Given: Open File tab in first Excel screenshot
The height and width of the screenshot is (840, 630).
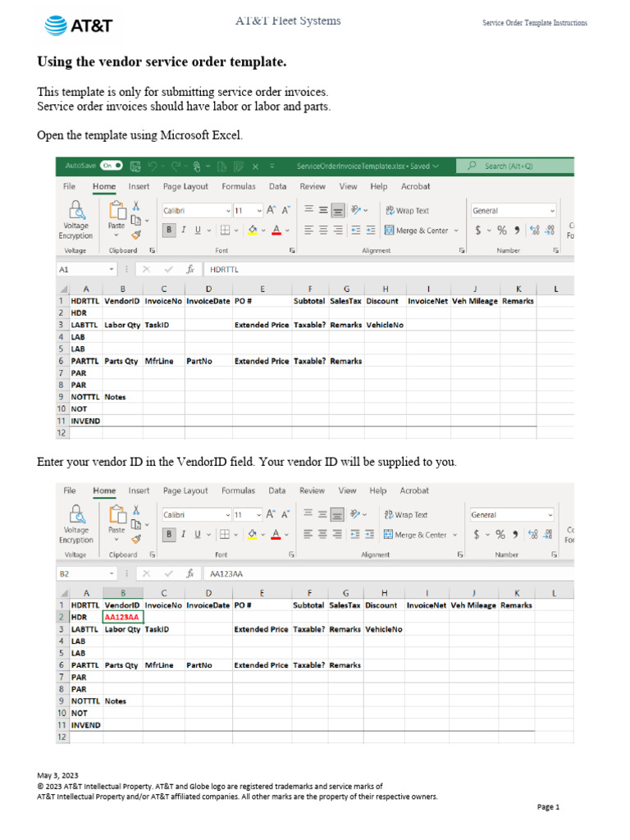Looking at the screenshot, I should [69, 186].
